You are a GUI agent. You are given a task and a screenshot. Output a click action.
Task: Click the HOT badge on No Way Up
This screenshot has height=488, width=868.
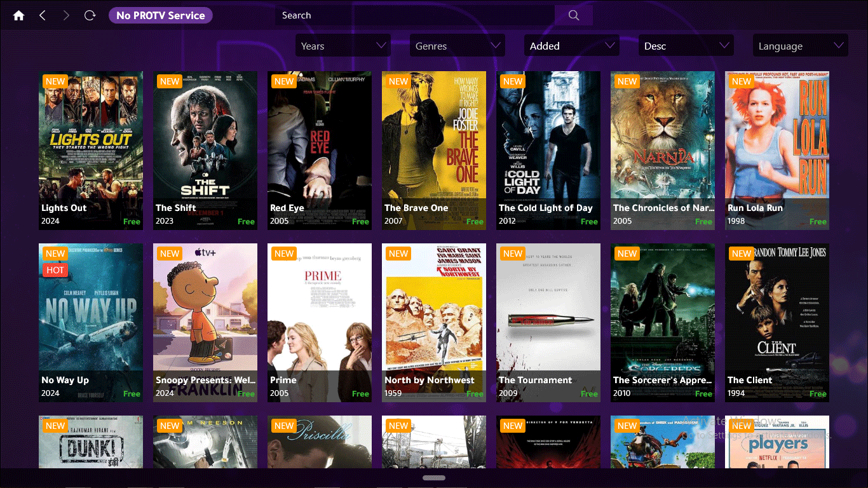click(55, 270)
